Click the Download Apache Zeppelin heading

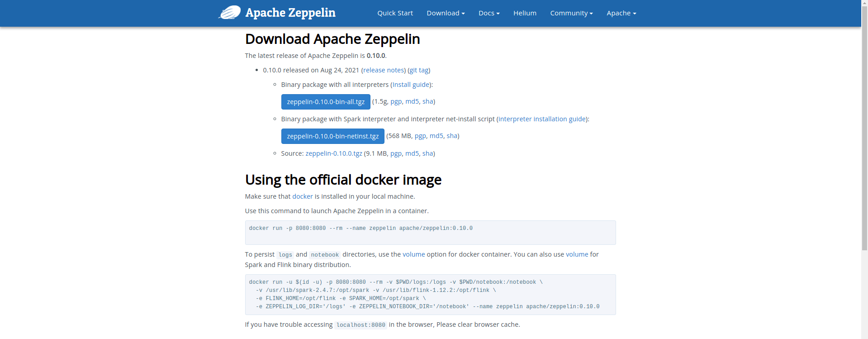point(332,39)
